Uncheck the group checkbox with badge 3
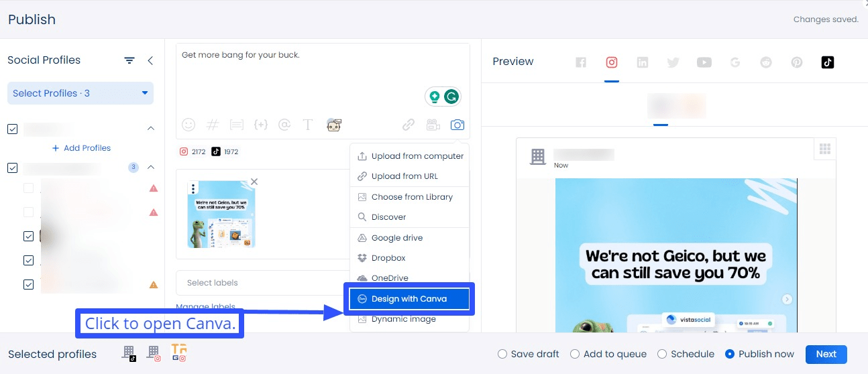Screen dimensions: 868x374 (13, 168)
